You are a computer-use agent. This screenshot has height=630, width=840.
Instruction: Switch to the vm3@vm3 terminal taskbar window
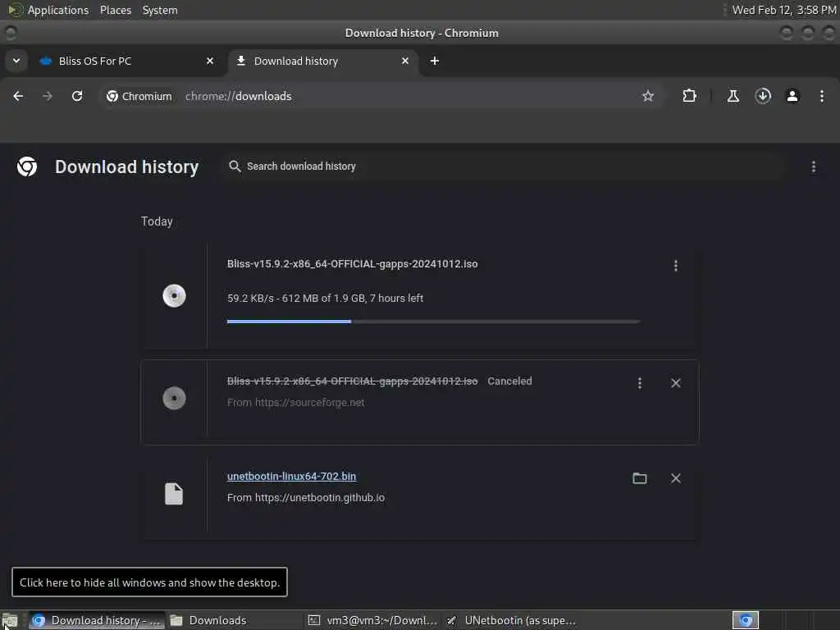click(x=372, y=620)
